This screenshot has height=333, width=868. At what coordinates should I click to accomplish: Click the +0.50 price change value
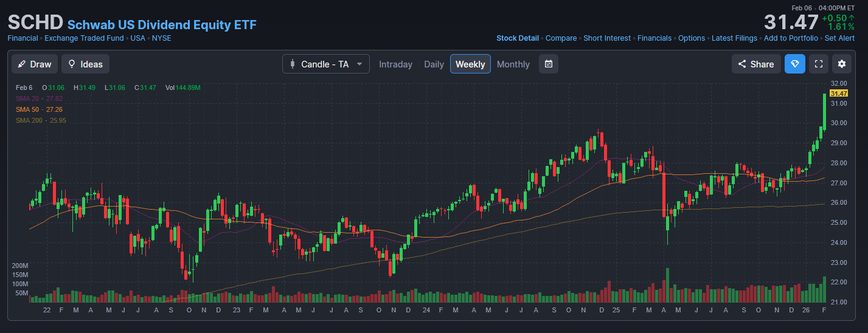pos(833,18)
